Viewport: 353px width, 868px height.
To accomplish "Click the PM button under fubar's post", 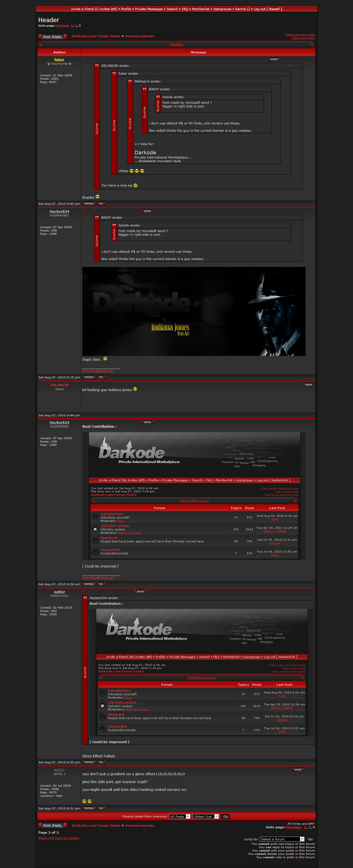I will (x=101, y=204).
